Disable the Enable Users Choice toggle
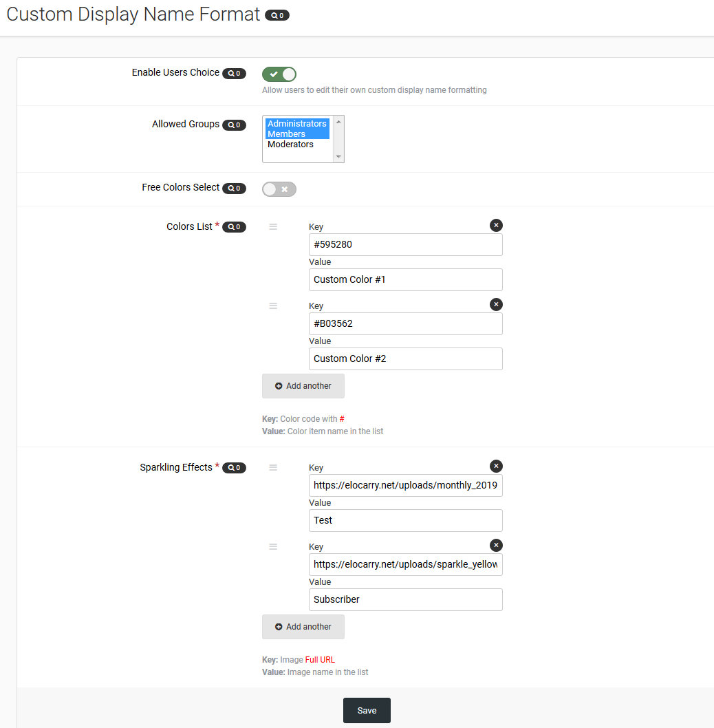The width and height of the screenshot is (714, 728). coord(279,74)
